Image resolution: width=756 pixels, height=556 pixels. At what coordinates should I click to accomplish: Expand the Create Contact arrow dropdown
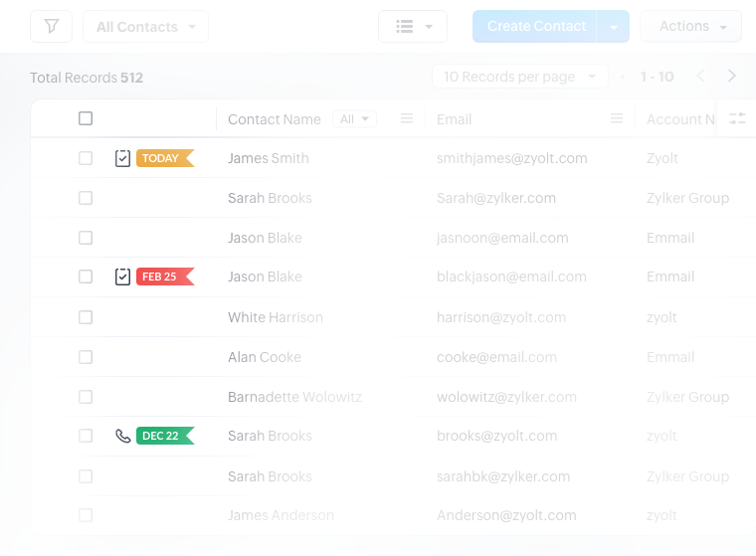(614, 27)
